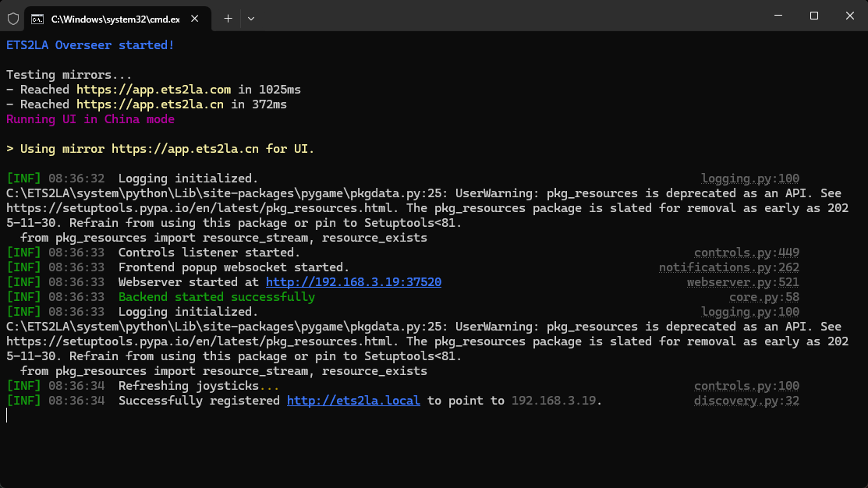Click the webserver.py:521 source reference
Image resolution: width=868 pixels, height=488 pixels.
tap(742, 282)
